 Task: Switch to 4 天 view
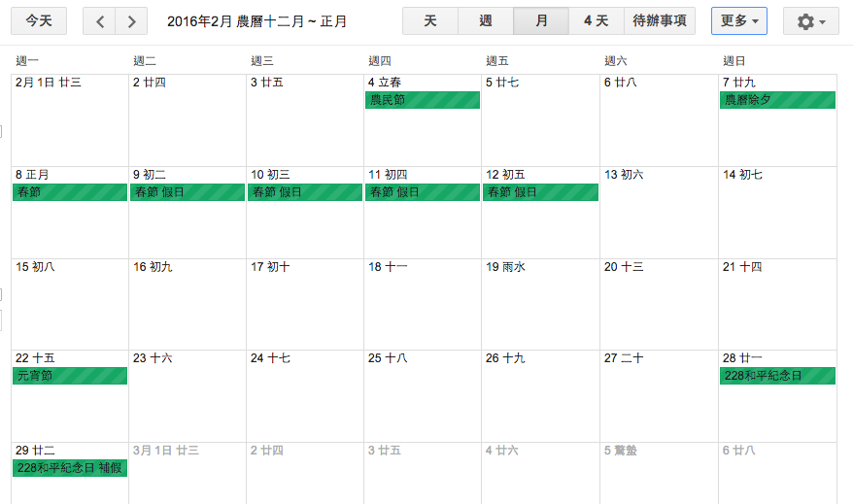pyautogui.click(x=596, y=21)
